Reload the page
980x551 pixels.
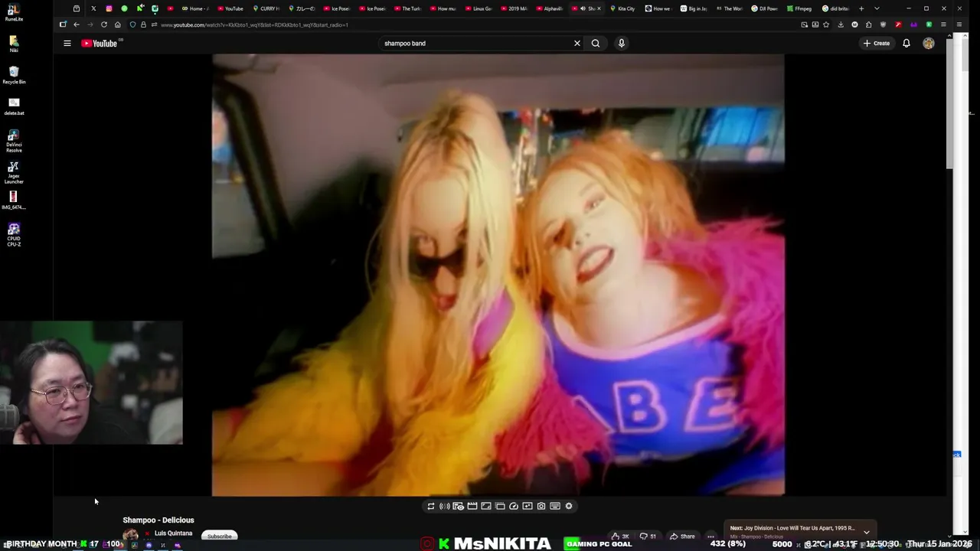(104, 24)
